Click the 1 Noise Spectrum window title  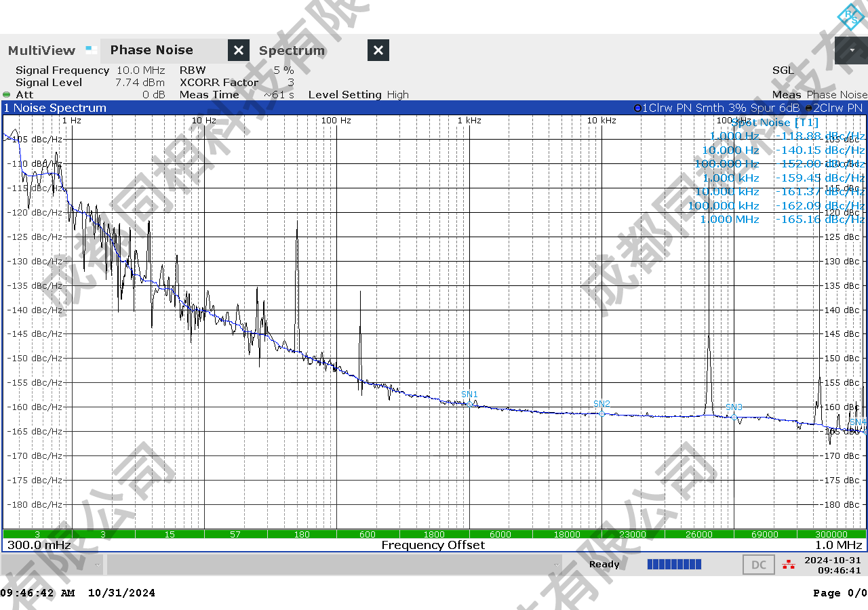click(55, 108)
